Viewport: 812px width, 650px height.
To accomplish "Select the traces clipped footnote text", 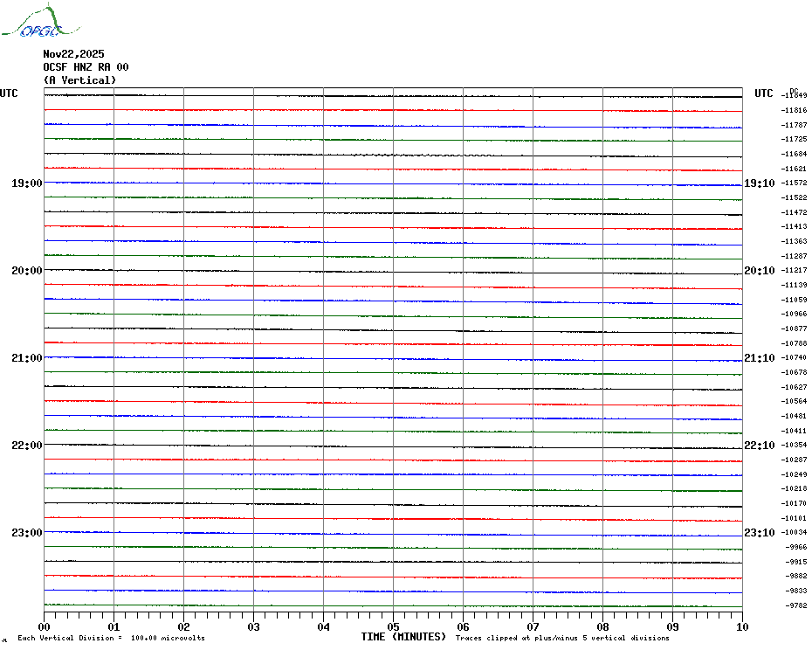I will click(x=562, y=638).
